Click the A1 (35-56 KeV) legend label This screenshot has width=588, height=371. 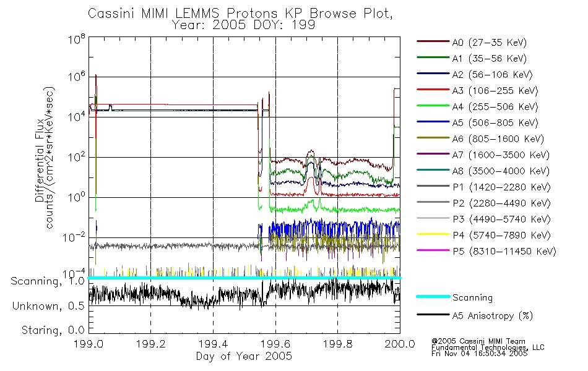490,59
